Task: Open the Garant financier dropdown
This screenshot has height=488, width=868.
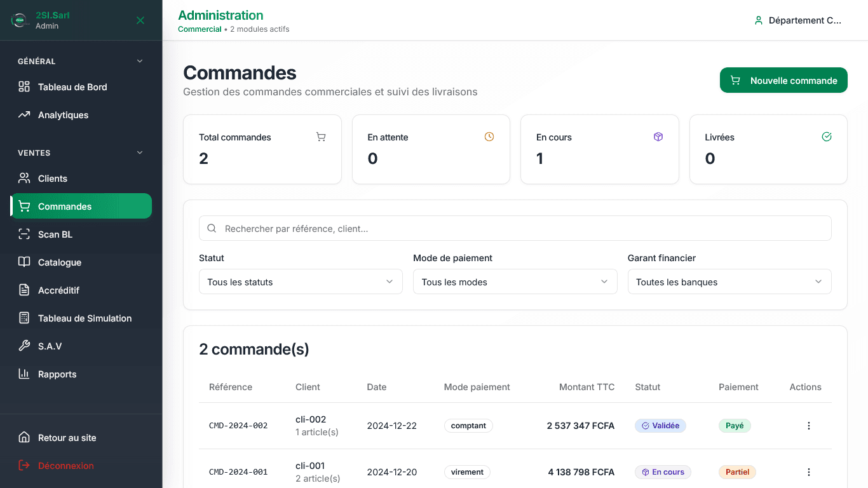Action: 729,281
